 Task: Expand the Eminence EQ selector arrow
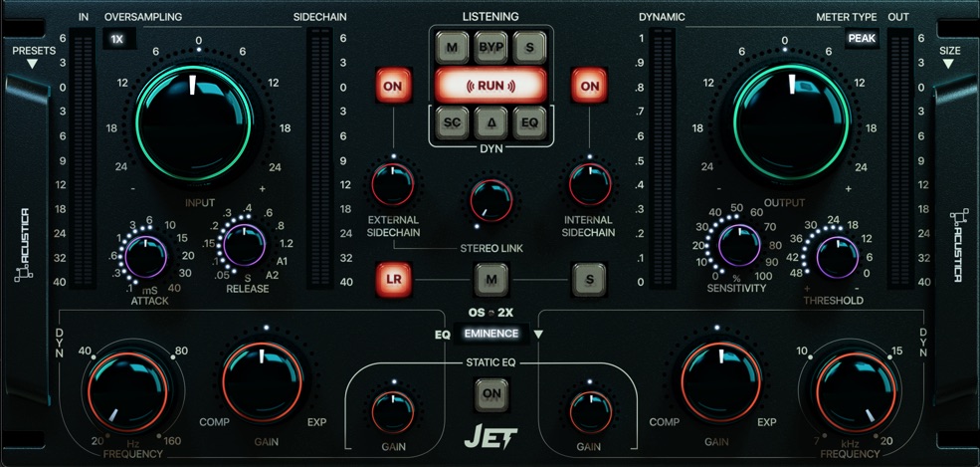(538, 335)
